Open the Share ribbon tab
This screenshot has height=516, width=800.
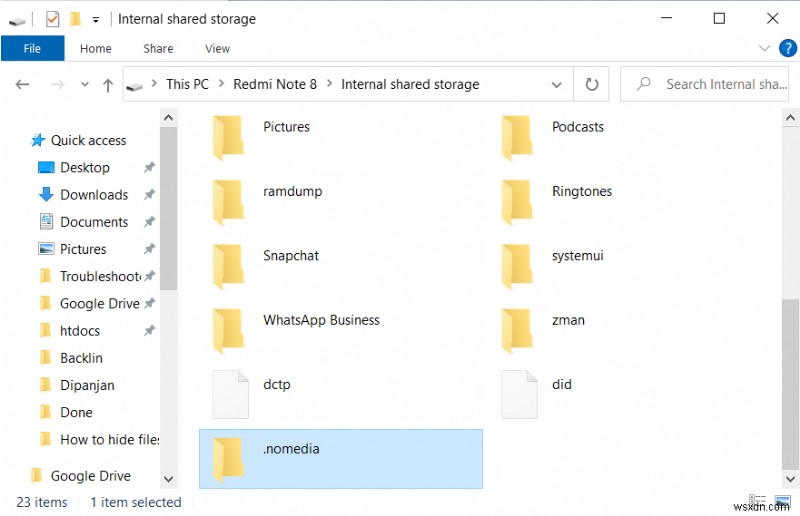click(158, 48)
